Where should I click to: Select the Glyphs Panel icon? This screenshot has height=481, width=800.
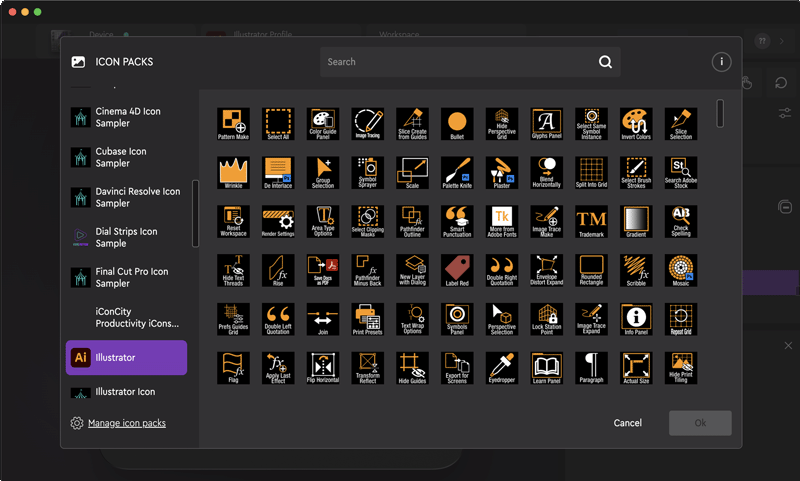[547, 124]
